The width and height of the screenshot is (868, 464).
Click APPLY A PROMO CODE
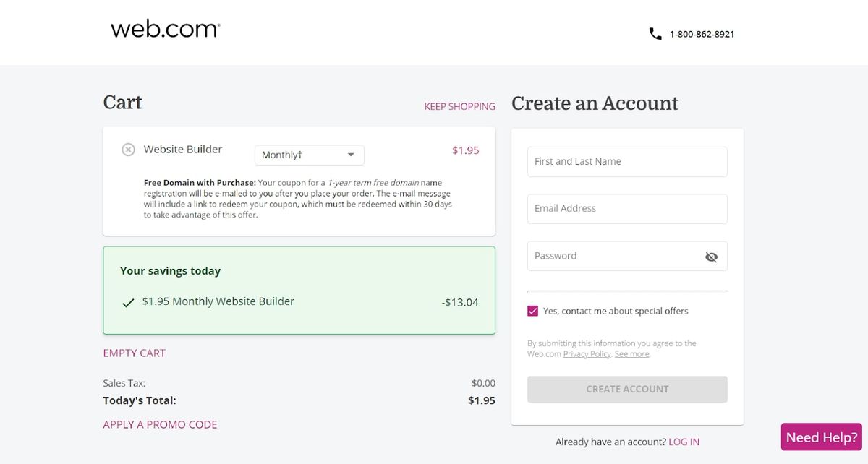(x=159, y=424)
